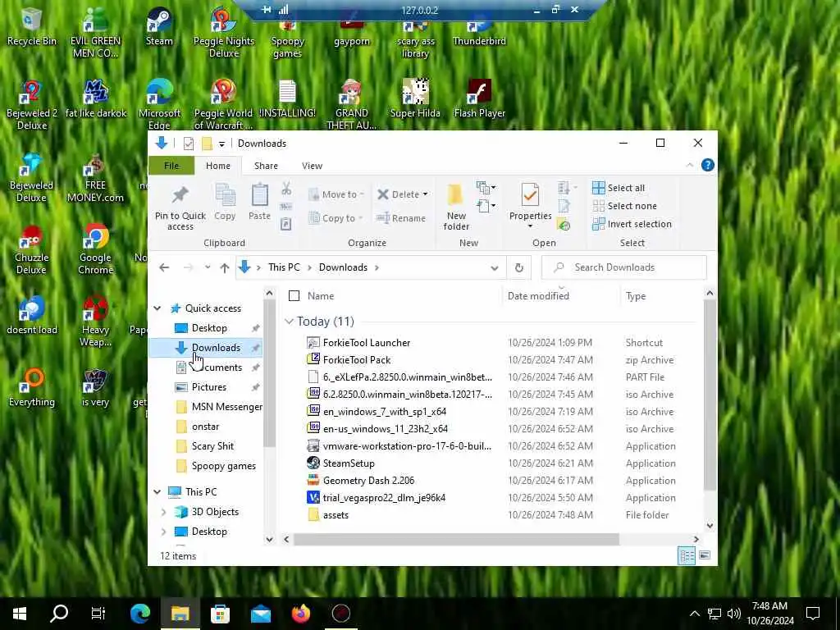The width and height of the screenshot is (840, 630).
Task: Click the Cut scissors icon
Action: click(x=286, y=188)
